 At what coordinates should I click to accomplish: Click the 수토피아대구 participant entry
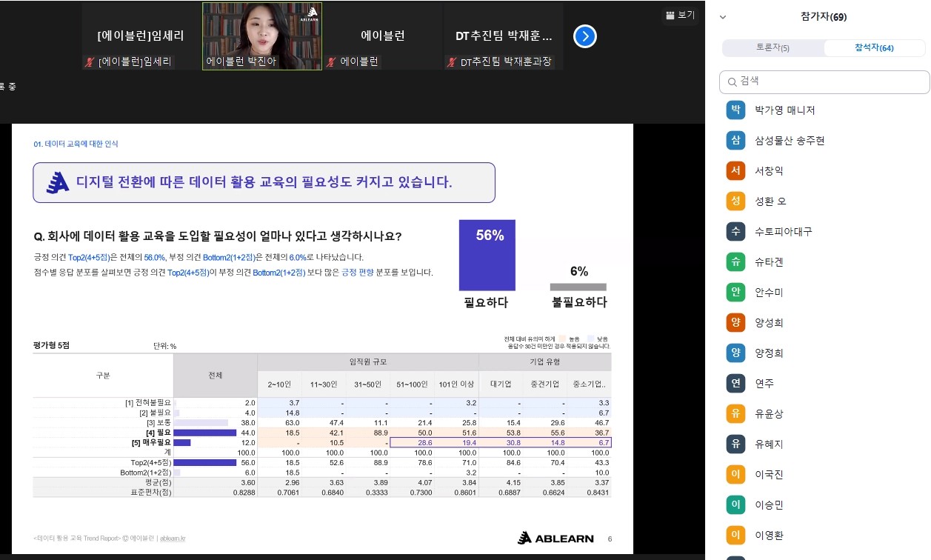[824, 232]
